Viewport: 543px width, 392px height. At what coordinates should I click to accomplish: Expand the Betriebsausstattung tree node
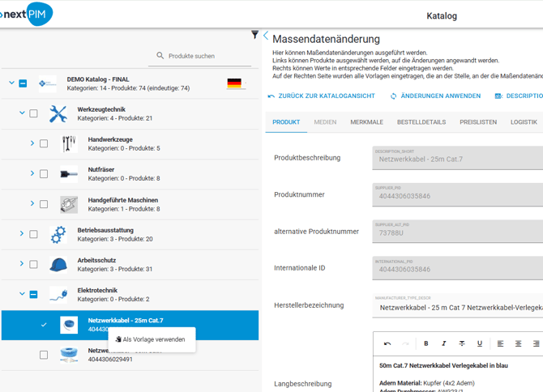tap(22, 234)
